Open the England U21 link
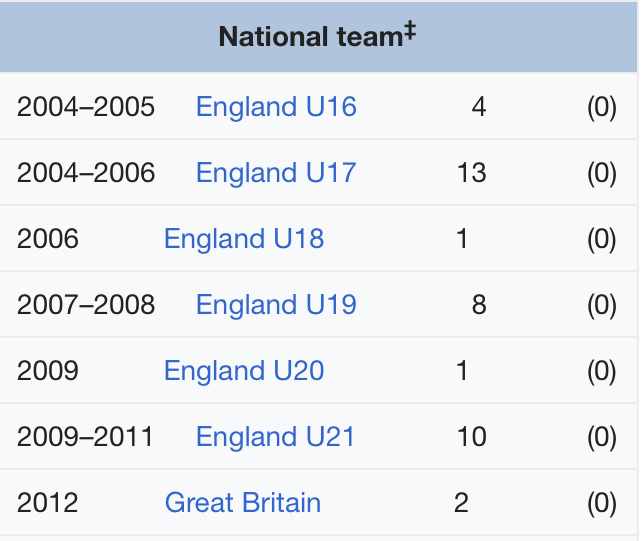The width and height of the screenshot is (643, 541). (275, 437)
